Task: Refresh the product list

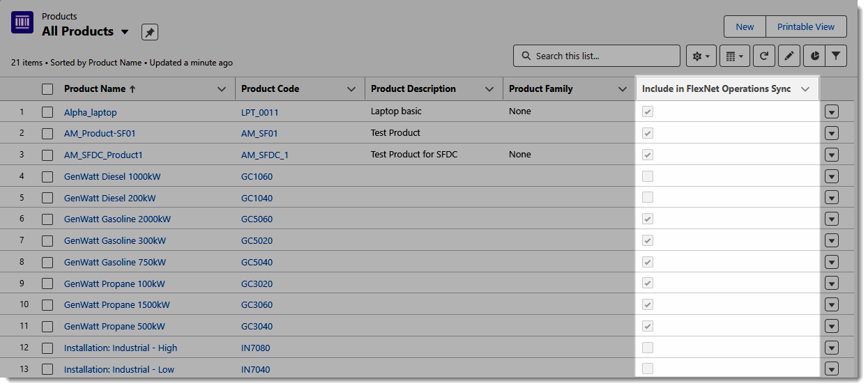Action: point(764,56)
